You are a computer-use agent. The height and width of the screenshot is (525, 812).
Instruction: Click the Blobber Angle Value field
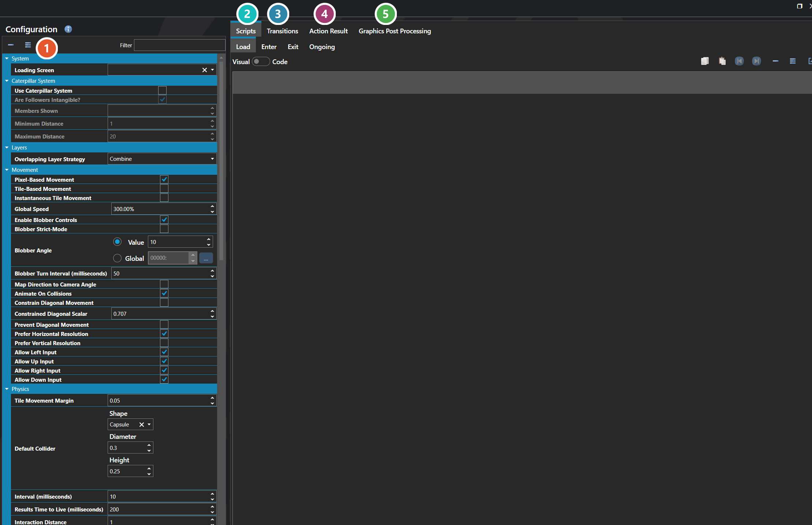tap(177, 242)
